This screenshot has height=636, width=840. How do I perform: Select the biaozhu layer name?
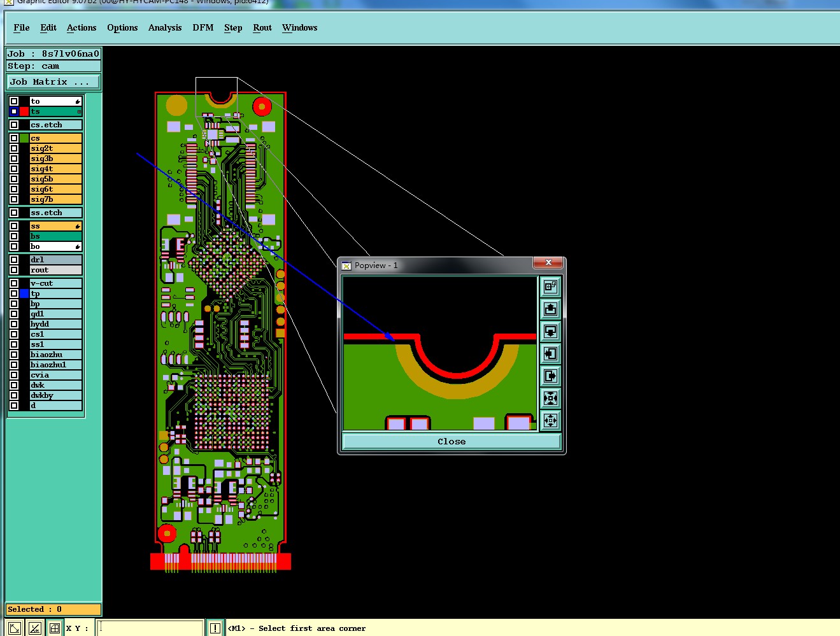click(x=56, y=355)
